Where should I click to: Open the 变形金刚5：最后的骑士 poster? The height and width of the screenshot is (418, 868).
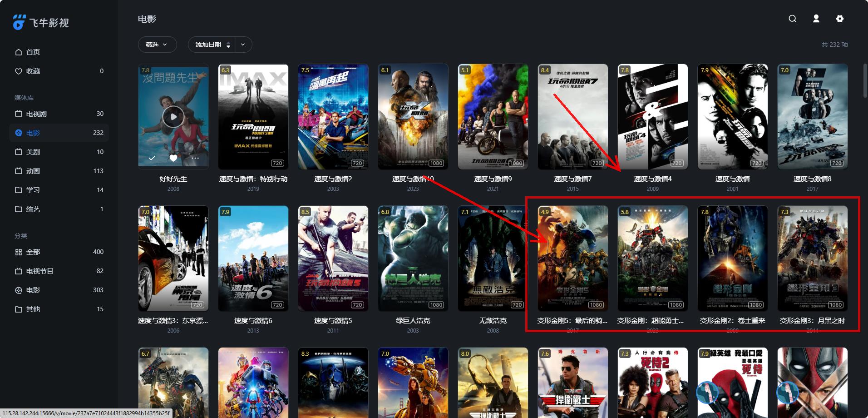pyautogui.click(x=573, y=259)
